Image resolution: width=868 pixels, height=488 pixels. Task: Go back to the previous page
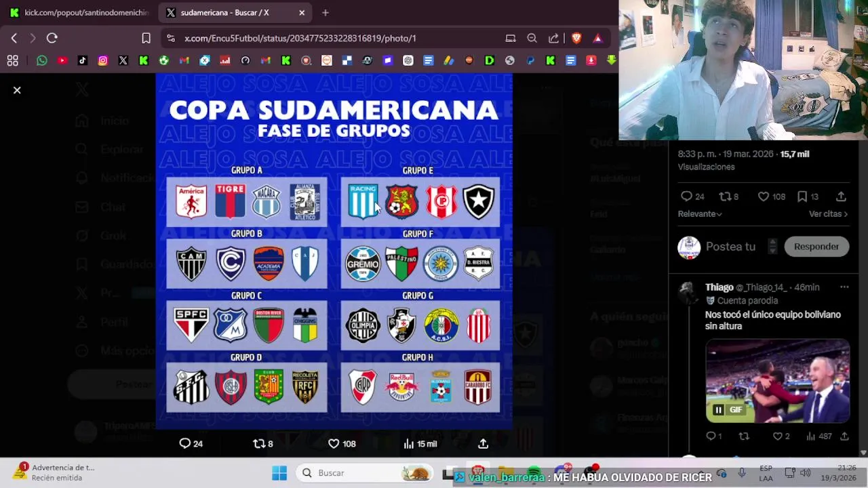14,39
